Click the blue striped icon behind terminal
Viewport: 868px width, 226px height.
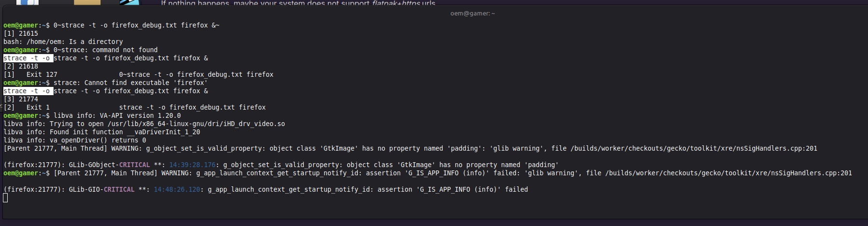coord(129,2)
